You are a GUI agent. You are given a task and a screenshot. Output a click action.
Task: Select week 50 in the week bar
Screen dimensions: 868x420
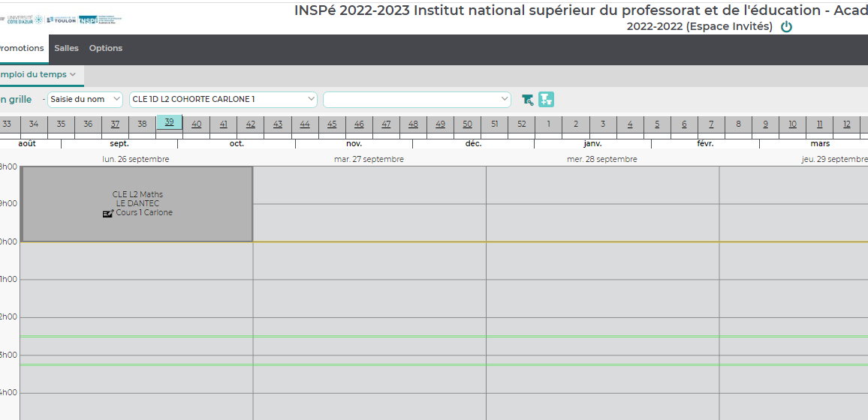468,124
